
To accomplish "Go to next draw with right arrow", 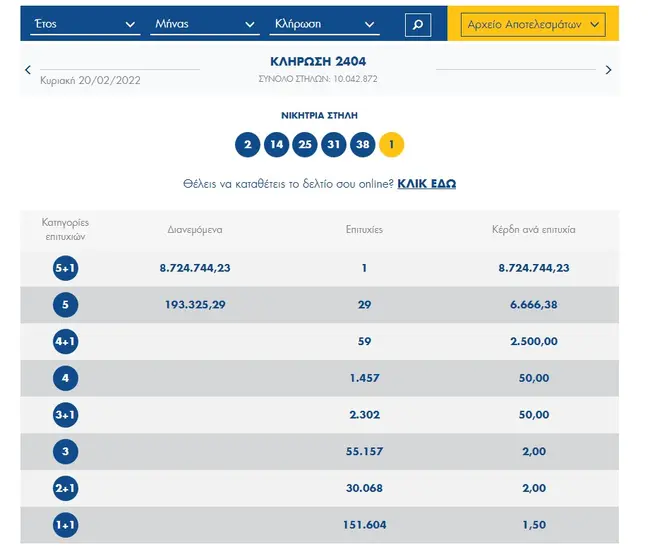I will pyautogui.click(x=608, y=70).
